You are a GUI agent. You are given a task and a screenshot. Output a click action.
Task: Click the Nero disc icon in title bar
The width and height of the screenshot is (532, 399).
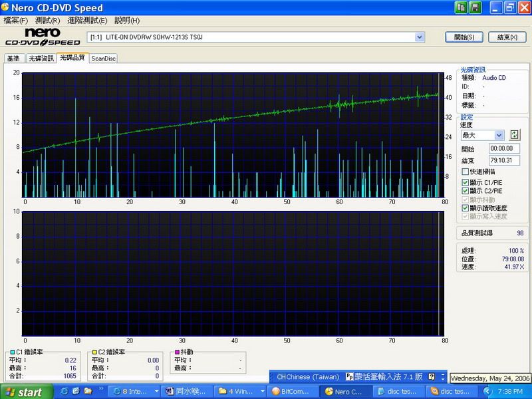[5, 7]
